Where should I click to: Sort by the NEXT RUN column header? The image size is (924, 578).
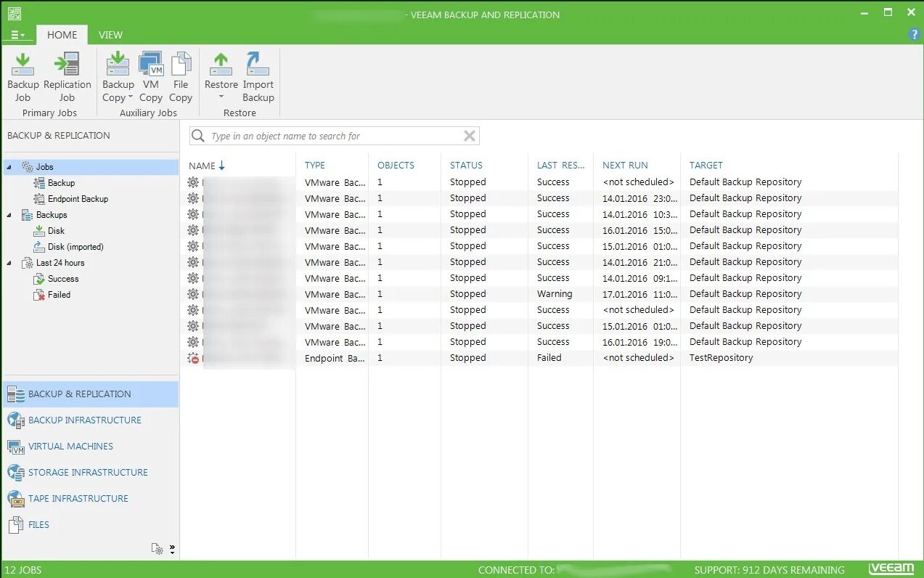[x=625, y=166]
